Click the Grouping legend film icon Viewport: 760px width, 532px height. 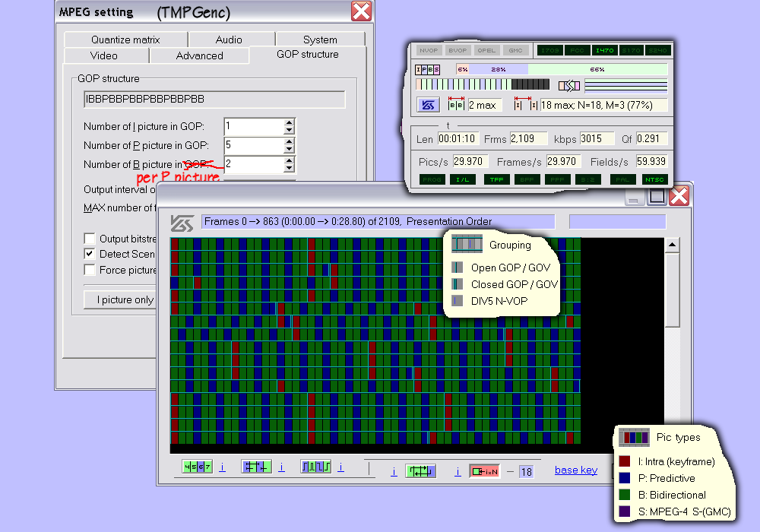(467, 244)
